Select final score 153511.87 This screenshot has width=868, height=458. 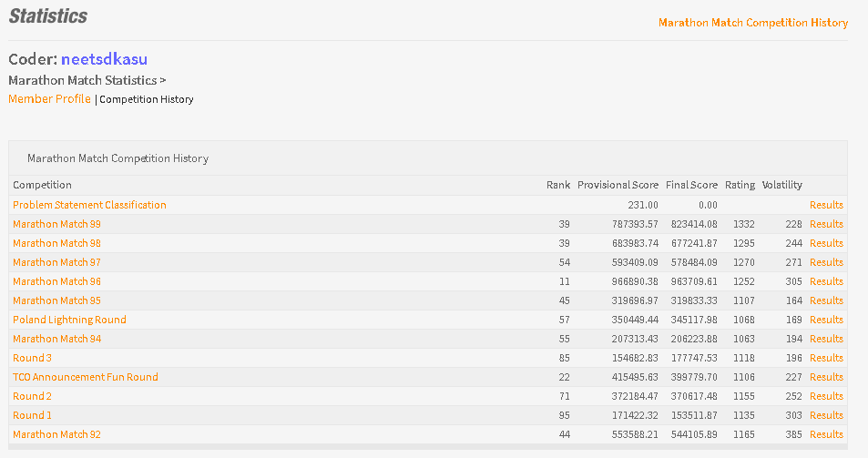(x=694, y=415)
